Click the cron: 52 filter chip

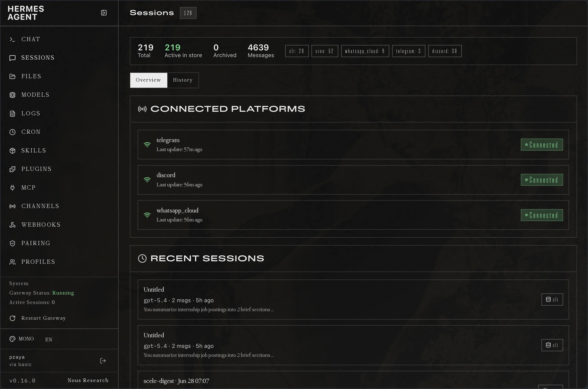tap(325, 51)
